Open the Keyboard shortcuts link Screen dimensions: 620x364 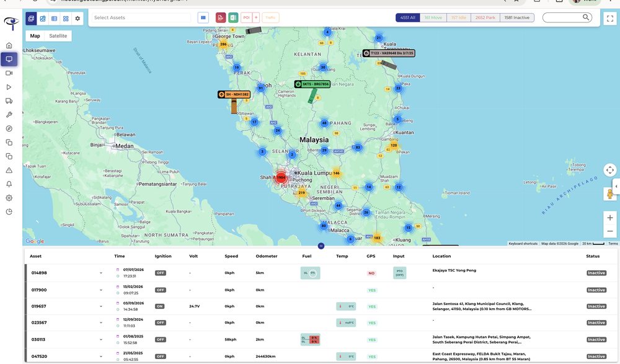click(x=523, y=244)
